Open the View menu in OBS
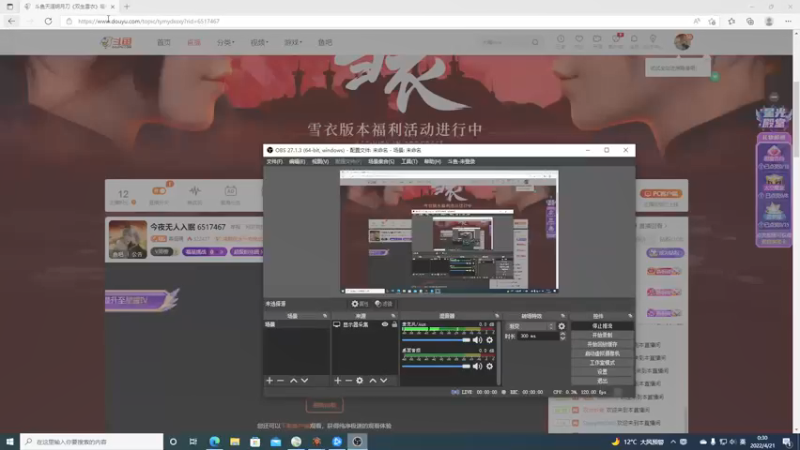The height and width of the screenshot is (450, 800). (x=320, y=162)
